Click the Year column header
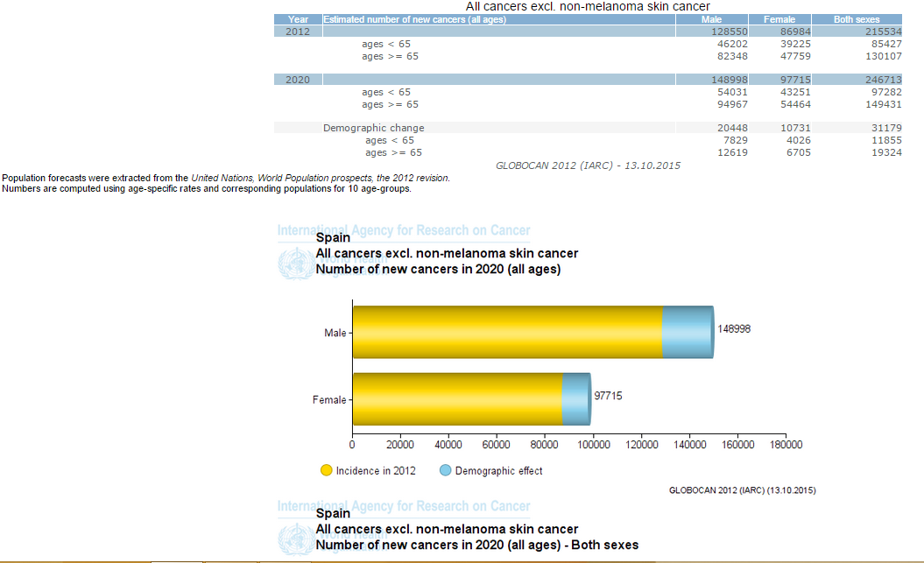Viewport: 924px width, 563px height. pos(298,19)
